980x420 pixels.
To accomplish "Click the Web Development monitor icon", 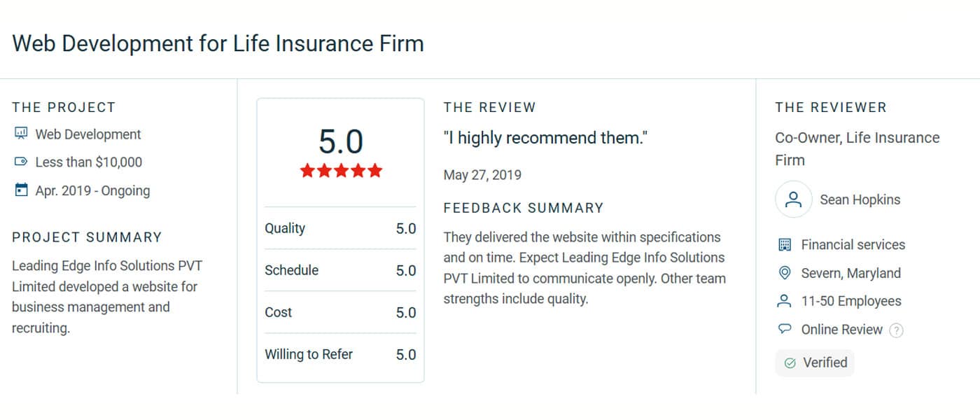I will pos(22,134).
